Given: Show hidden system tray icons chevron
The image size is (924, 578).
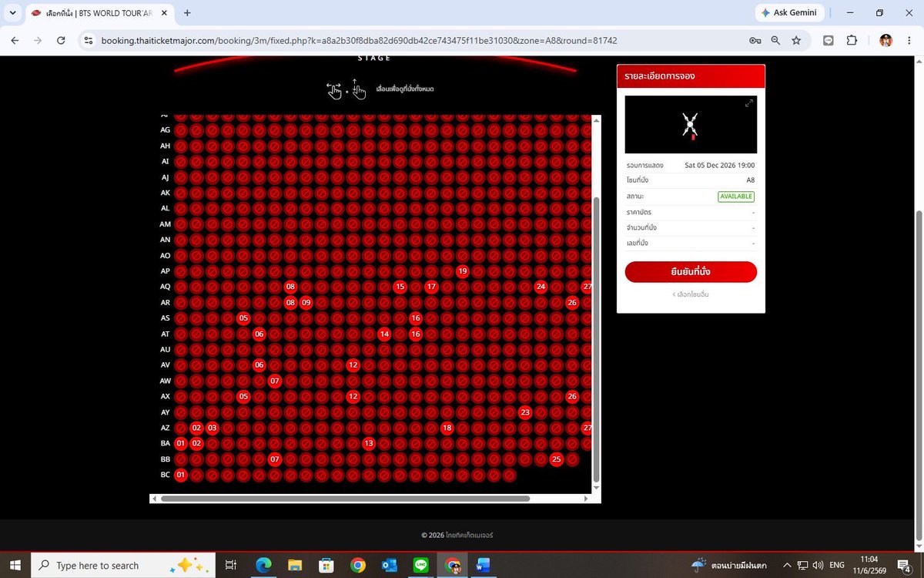Looking at the screenshot, I should pyautogui.click(x=787, y=565).
